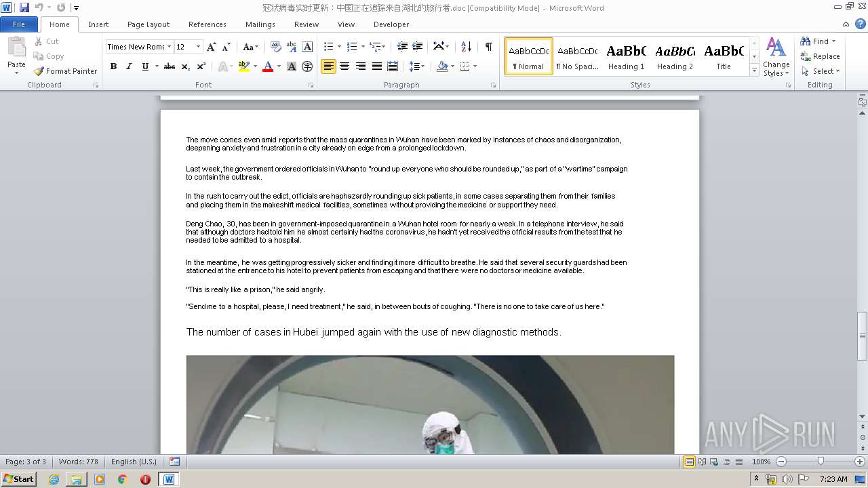Switch to the Page Layout tab
The image size is (868, 488).
(149, 24)
